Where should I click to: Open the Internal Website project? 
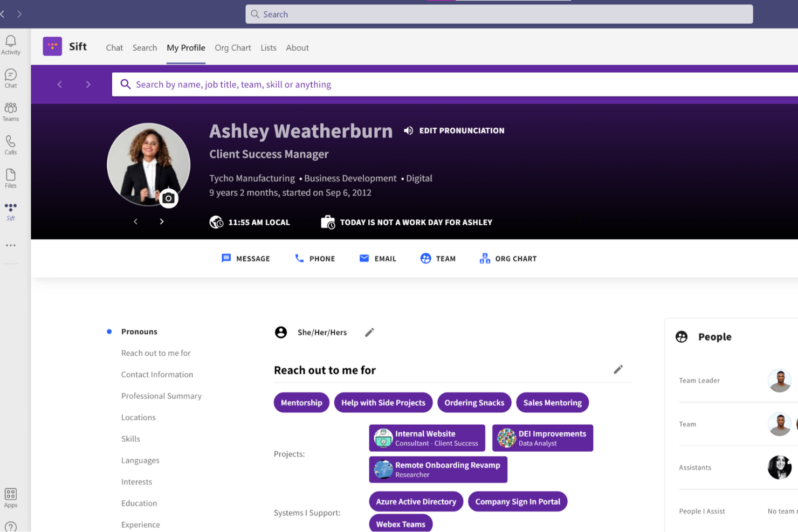427,438
